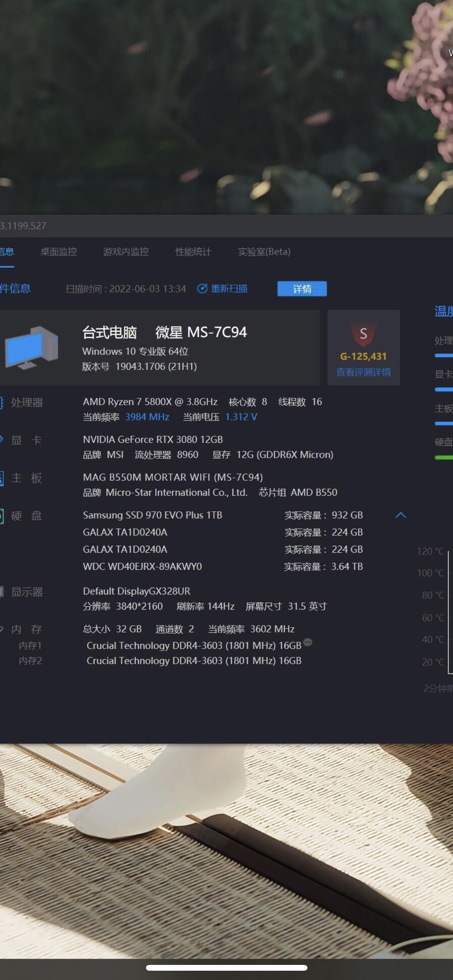Click the 内存1 slot label
Viewport: 453px width, 980px height.
[x=30, y=646]
